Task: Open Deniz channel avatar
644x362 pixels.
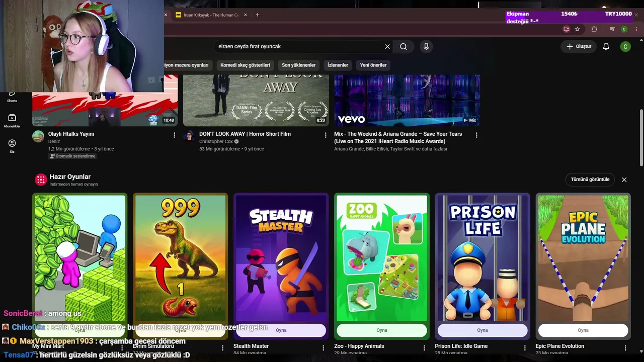Action: (38, 136)
